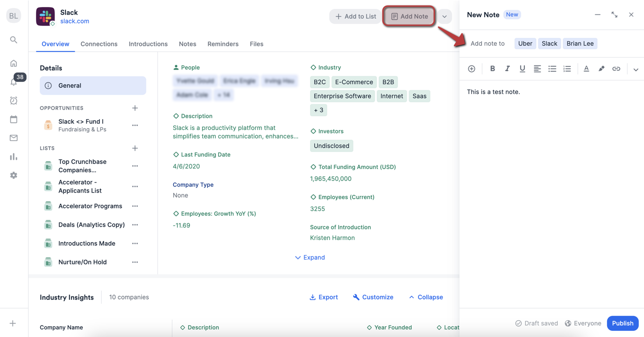Viewport: 644px width, 337px height.
Task: Open search in the left sidebar
Action: [x=14, y=40]
